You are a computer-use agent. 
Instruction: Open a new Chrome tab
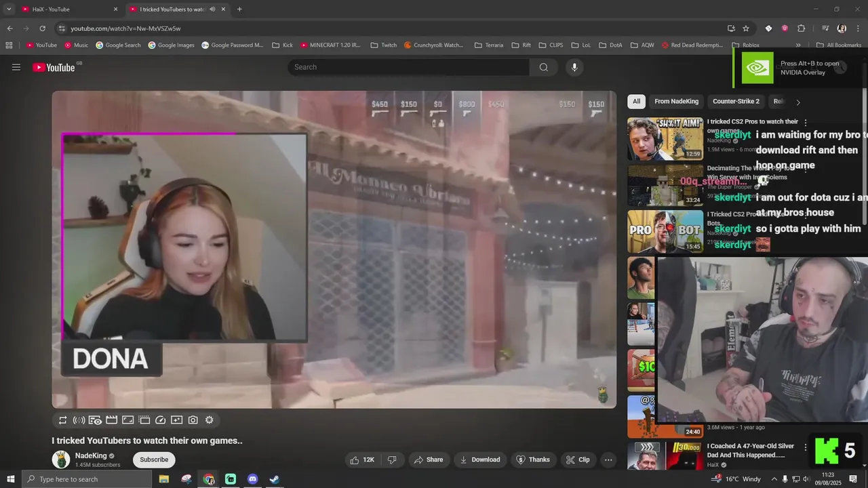point(239,9)
